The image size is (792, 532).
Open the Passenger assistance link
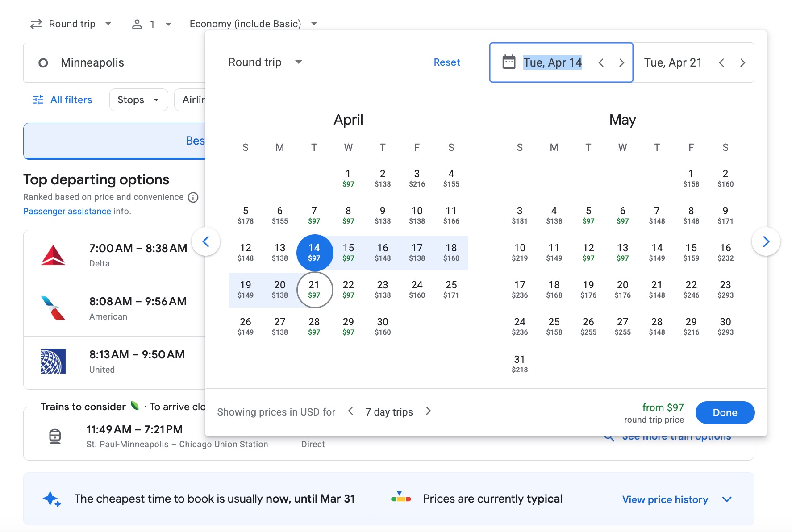[x=67, y=211]
